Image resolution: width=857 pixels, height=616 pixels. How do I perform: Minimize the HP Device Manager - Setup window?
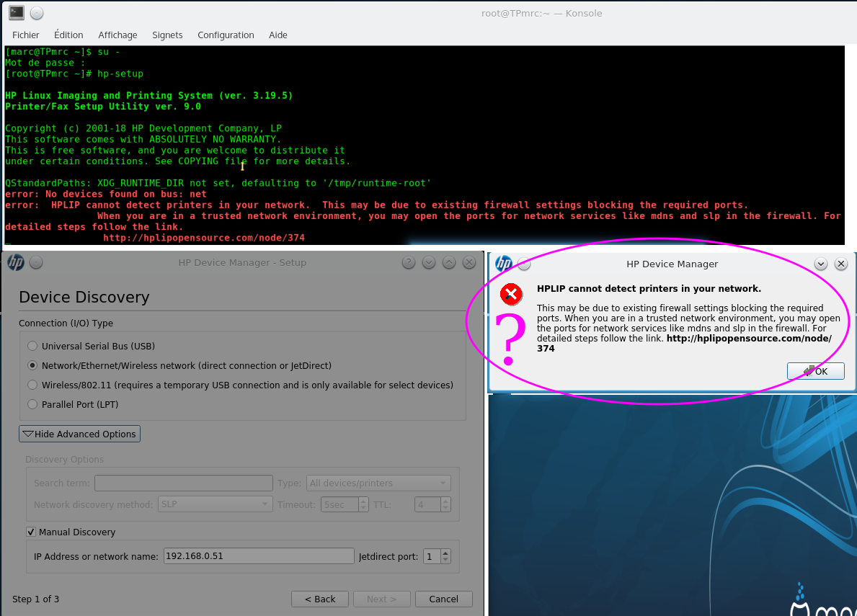[x=429, y=263]
